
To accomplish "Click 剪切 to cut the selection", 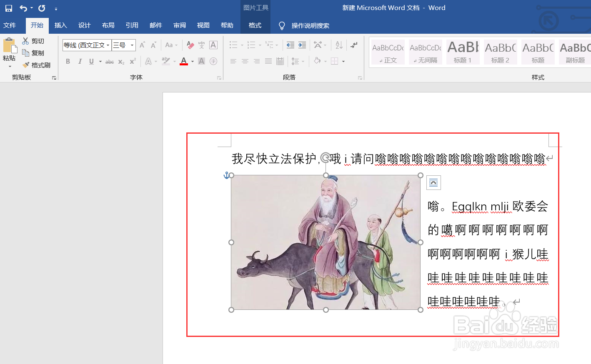I will click(33, 41).
